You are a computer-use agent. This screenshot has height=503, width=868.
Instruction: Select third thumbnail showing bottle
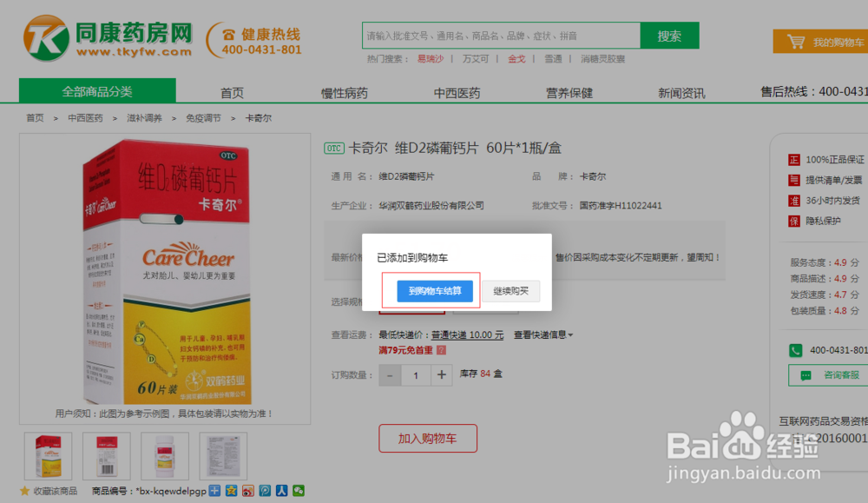click(x=165, y=456)
